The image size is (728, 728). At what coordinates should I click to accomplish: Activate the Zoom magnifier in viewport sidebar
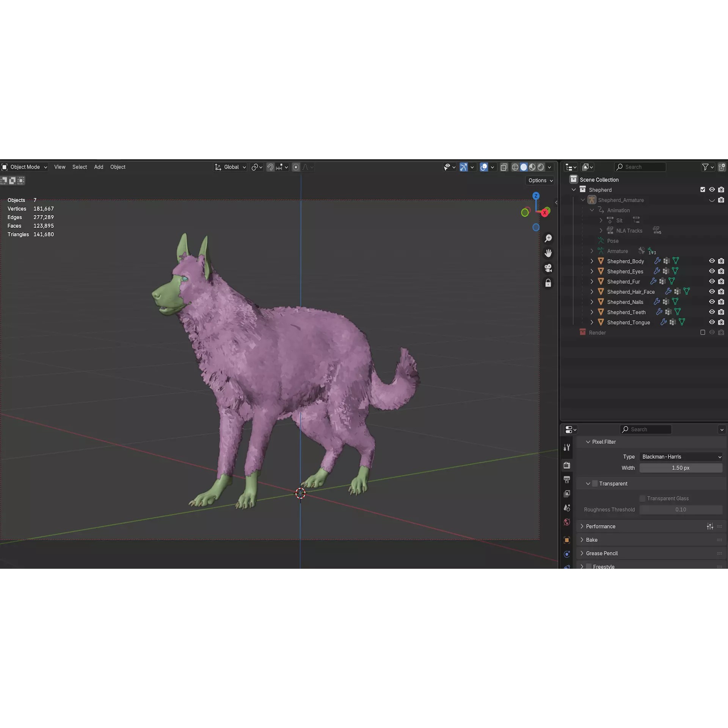click(548, 238)
